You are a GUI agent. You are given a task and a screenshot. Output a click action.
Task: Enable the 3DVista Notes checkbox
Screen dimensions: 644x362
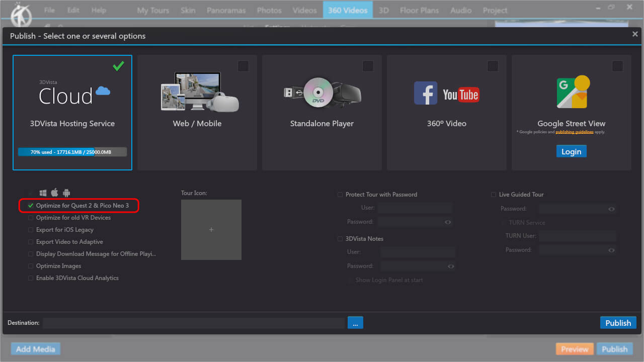click(x=341, y=239)
